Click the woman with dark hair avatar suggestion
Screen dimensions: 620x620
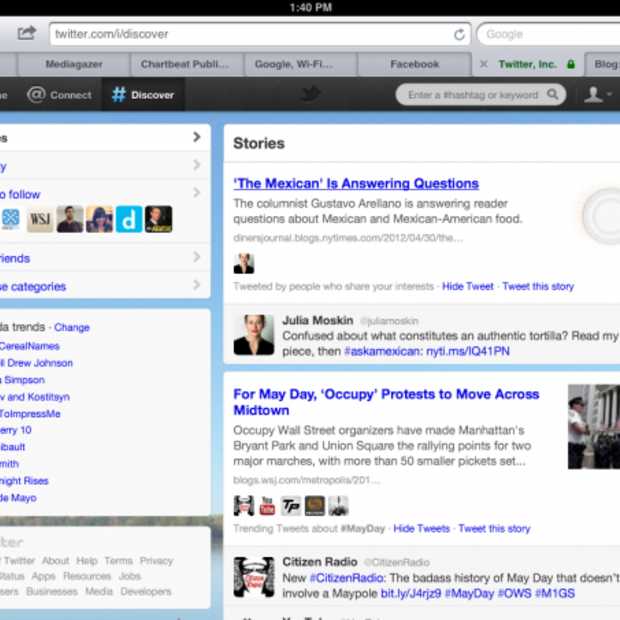pyautogui.click(x=99, y=219)
